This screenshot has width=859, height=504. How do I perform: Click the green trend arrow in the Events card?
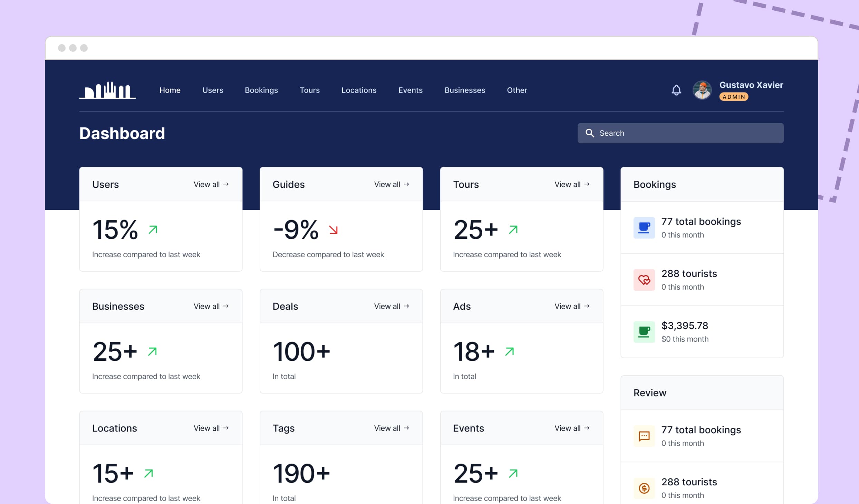[513, 473]
